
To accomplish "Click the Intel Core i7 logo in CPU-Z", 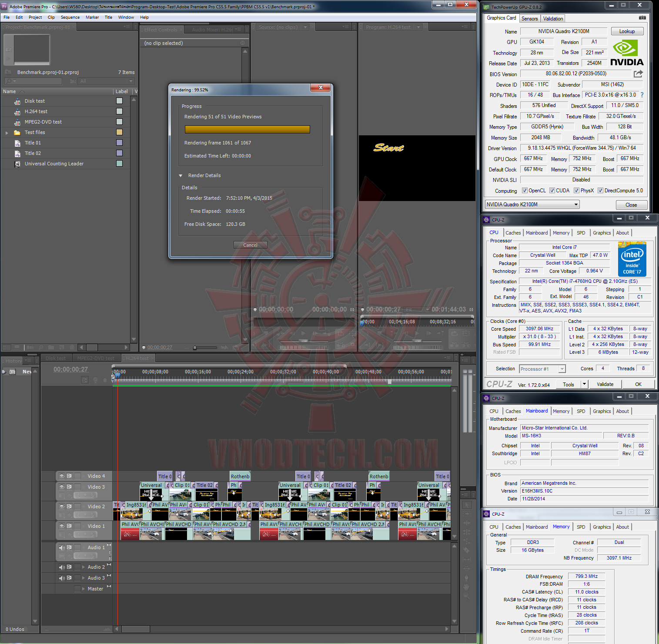I will coord(632,259).
